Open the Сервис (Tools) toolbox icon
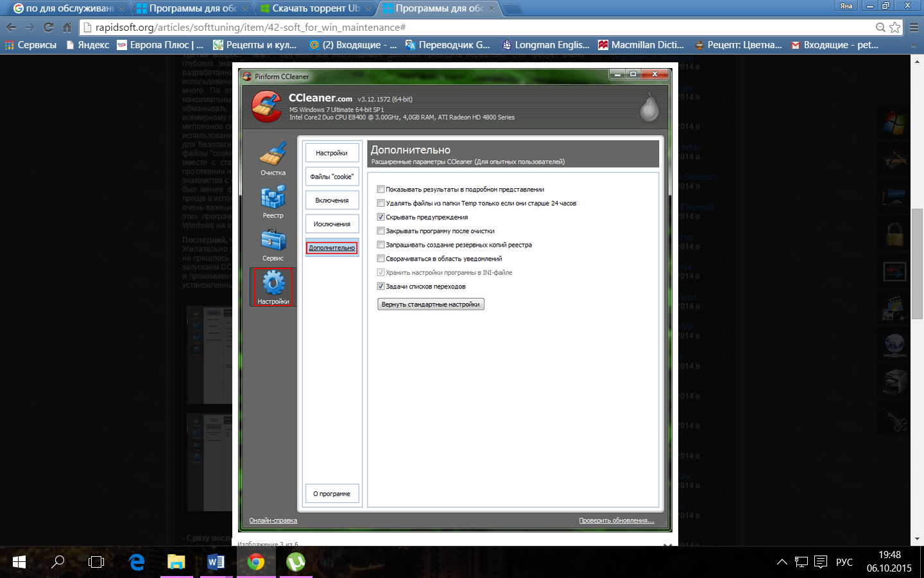 coord(273,240)
